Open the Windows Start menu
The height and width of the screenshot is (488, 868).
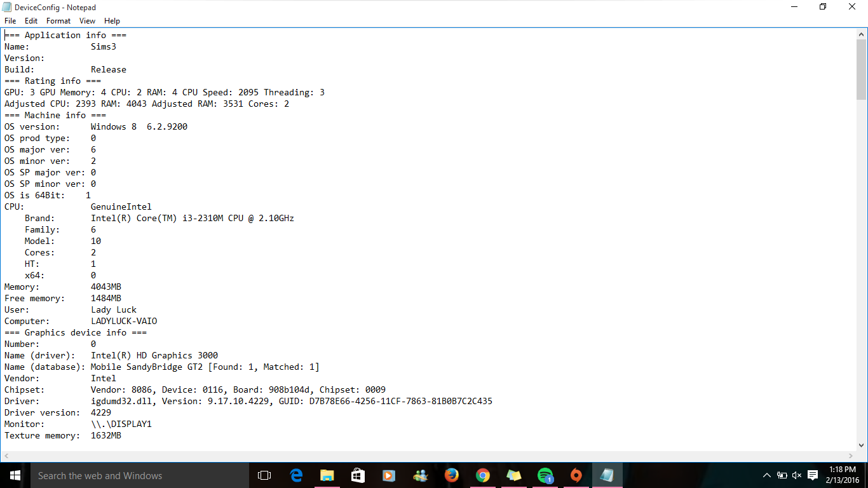pos(15,475)
